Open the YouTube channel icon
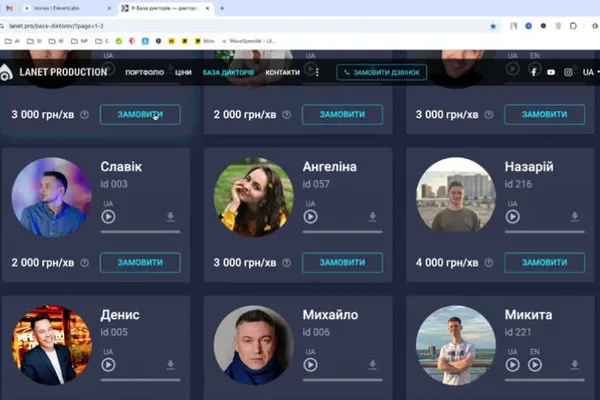The height and width of the screenshot is (400, 600). (551, 72)
